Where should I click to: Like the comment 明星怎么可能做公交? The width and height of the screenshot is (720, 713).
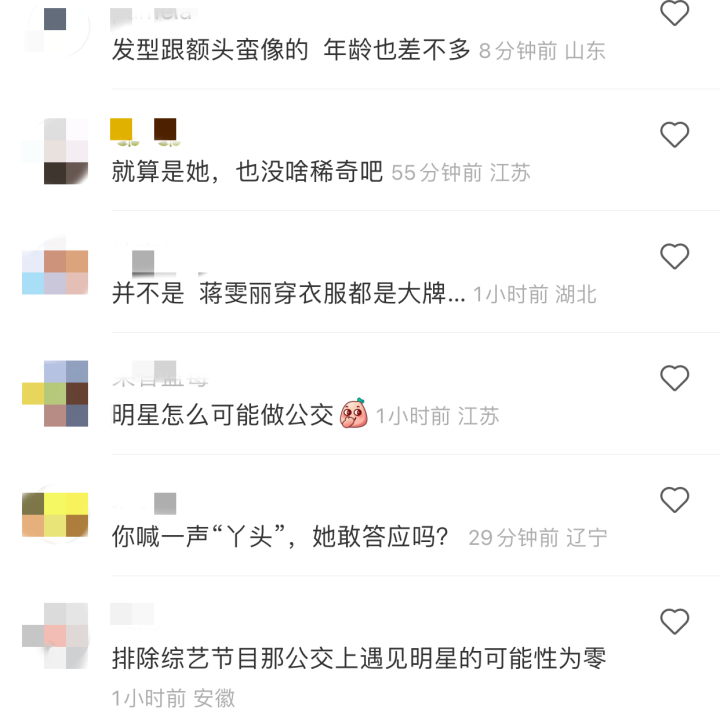[674, 378]
